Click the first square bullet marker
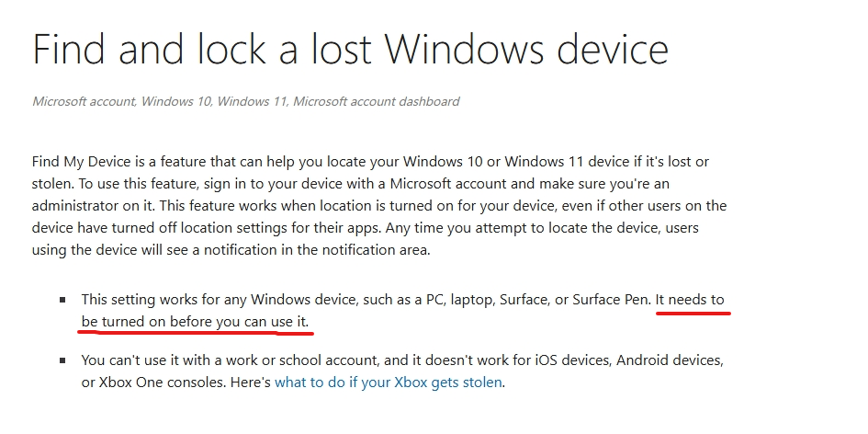 [62, 300]
